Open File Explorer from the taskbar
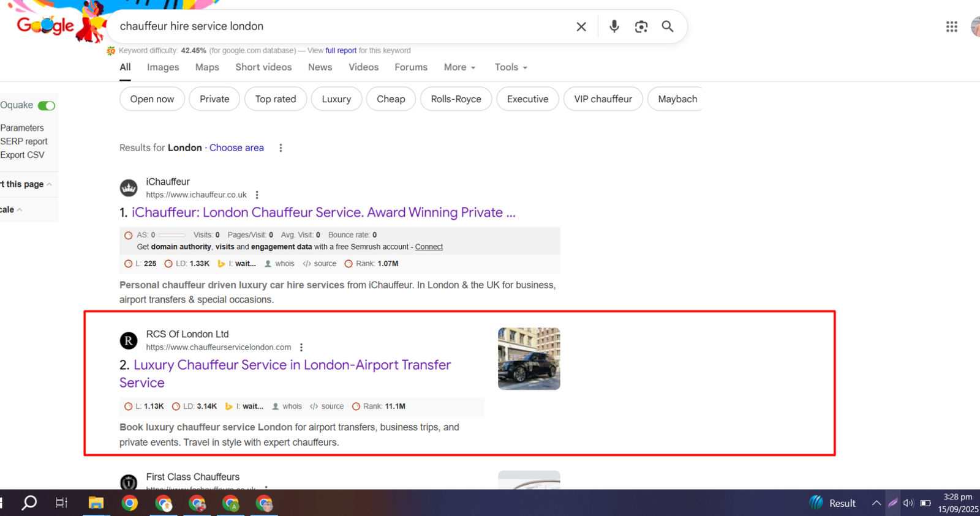The image size is (980, 516). [x=96, y=503]
